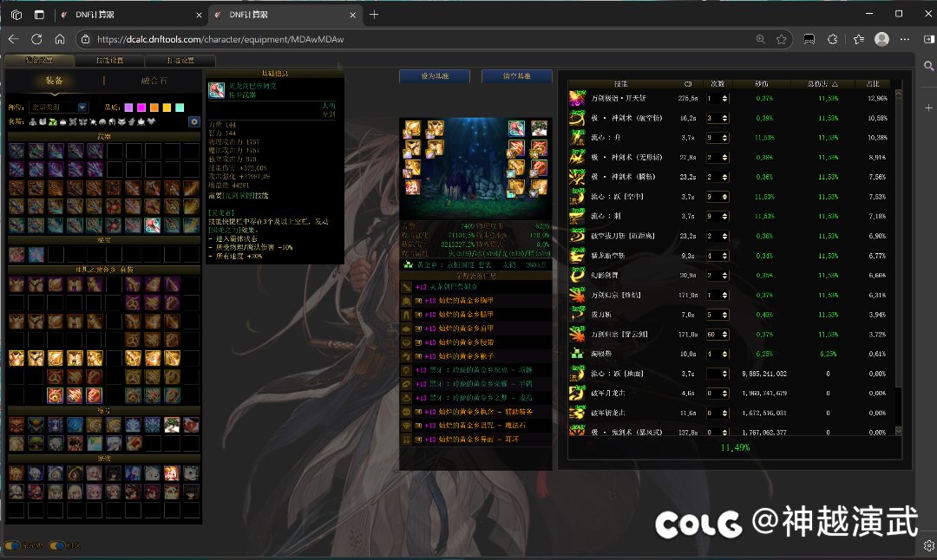The width and height of the screenshot is (937, 560).
Task: Click the 清空基准 button
Action: click(x=517, y=76)
